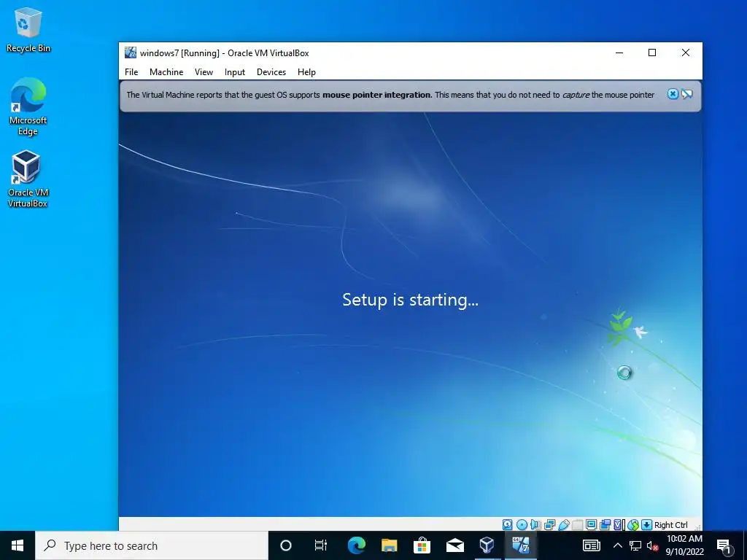Open the Input menu
Viewport: 747px width, 560px height.
click(235, 72)
